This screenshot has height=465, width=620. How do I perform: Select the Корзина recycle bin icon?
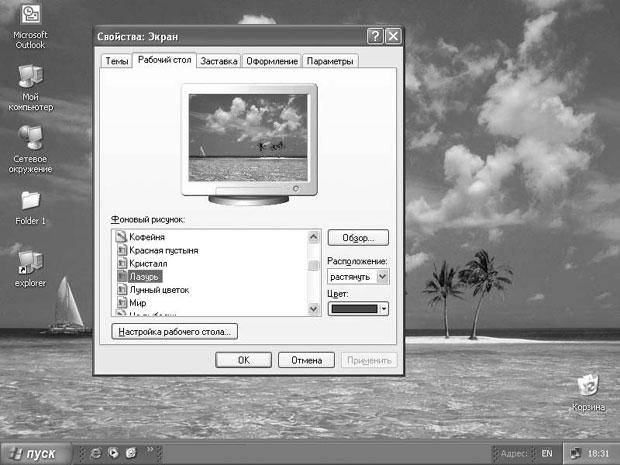click(588, 386)
